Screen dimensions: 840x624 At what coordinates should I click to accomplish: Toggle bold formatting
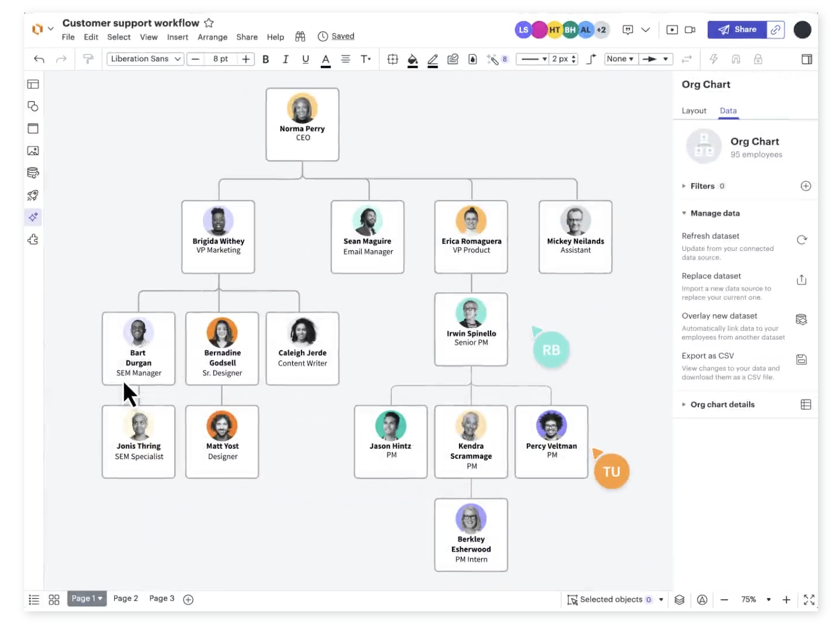pyautogui.click(x=266, y=59)
